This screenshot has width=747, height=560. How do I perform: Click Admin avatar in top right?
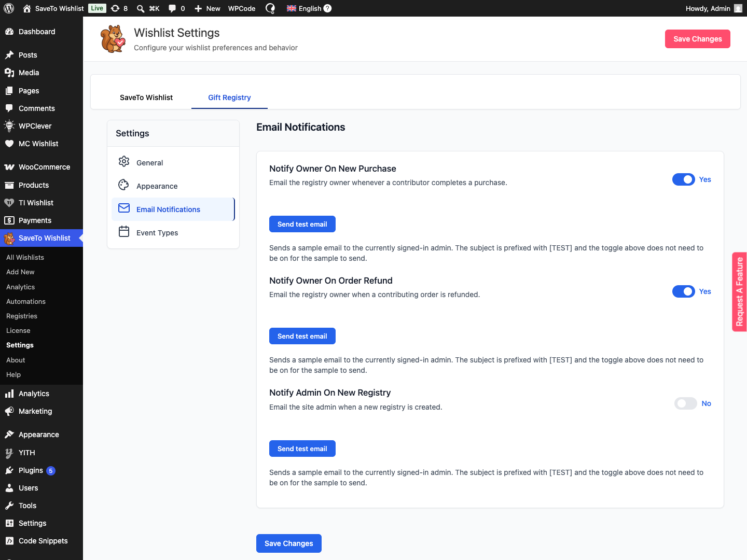[x=738, y=8]
